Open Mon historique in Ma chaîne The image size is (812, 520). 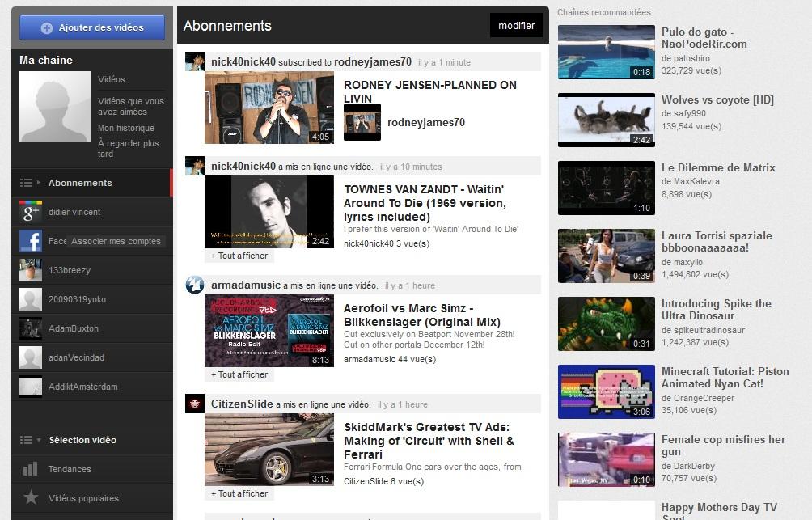126,128
